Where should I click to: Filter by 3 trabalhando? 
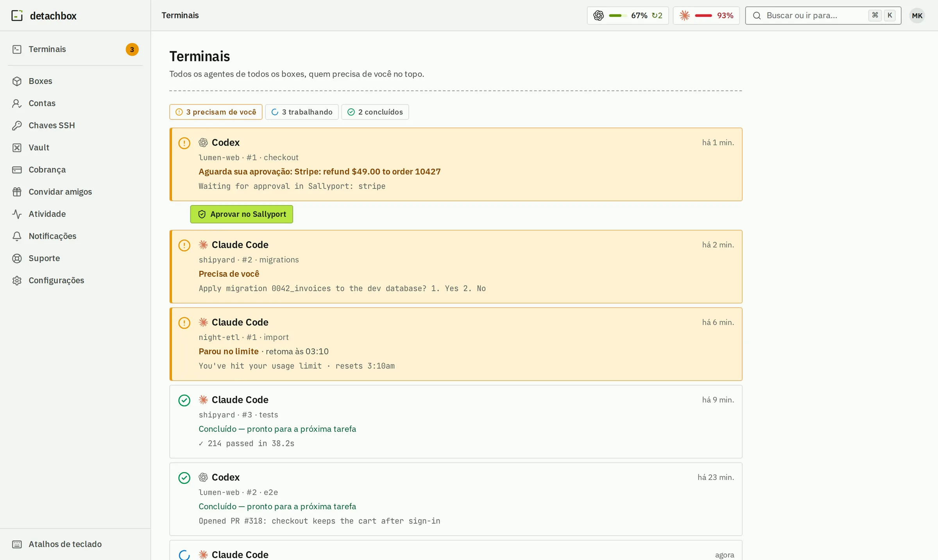click(x=302, y=112)
